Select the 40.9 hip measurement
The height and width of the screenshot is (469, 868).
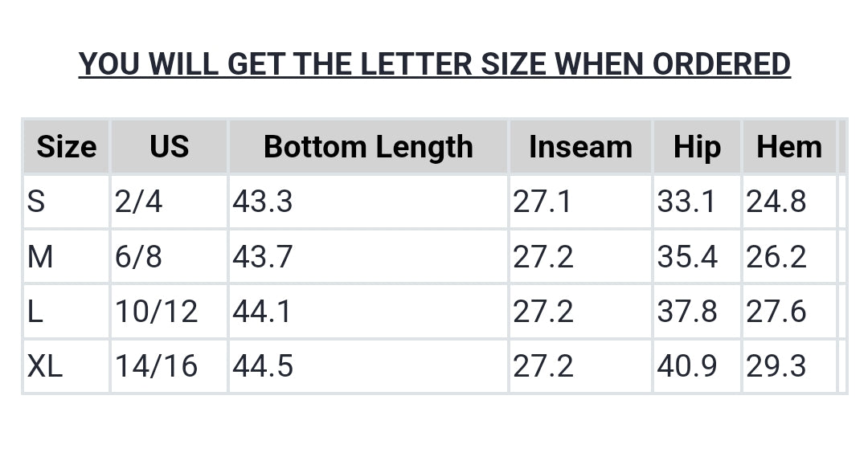tap(687, 366)
